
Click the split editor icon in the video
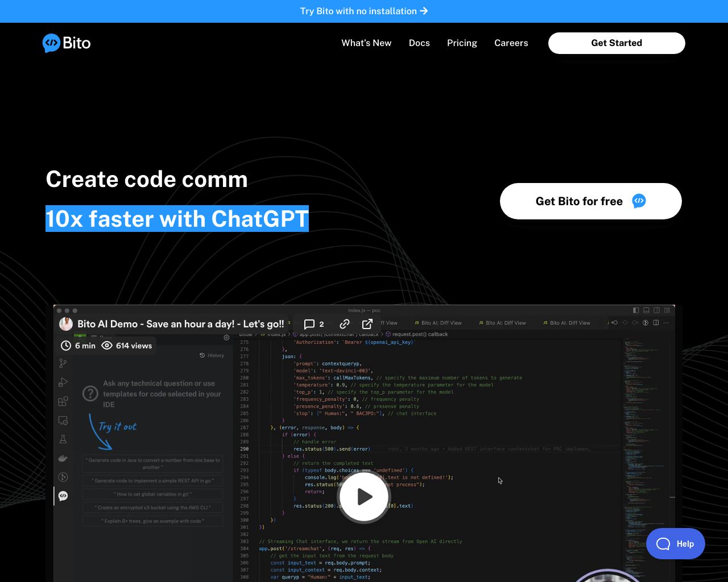656,323
